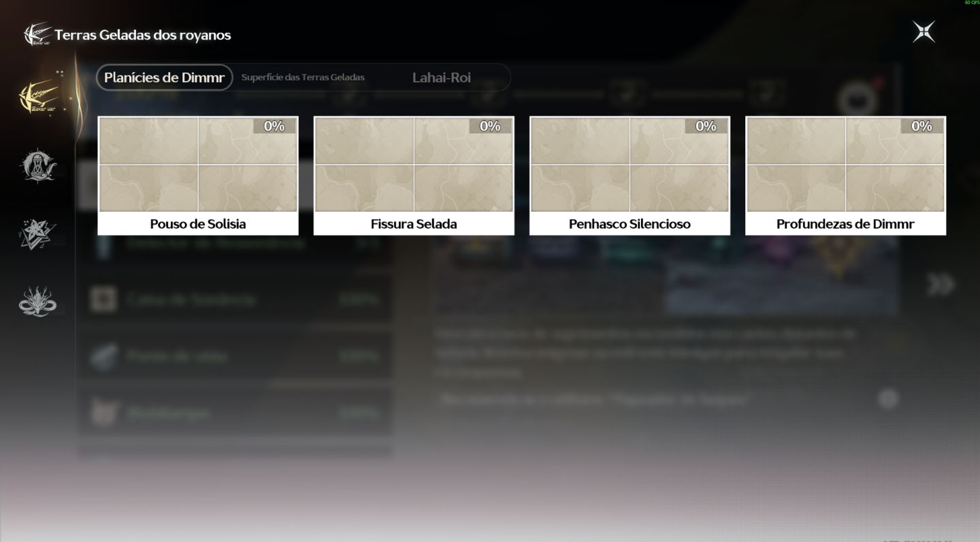Click the 0% badge on Penhasco Silencioso
The image size is (980, 542).
click(706, 126)
